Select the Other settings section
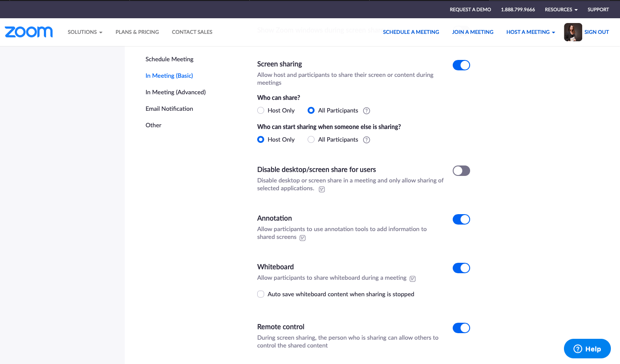Viewport: 620px width, 364px height. click(153, 125)
